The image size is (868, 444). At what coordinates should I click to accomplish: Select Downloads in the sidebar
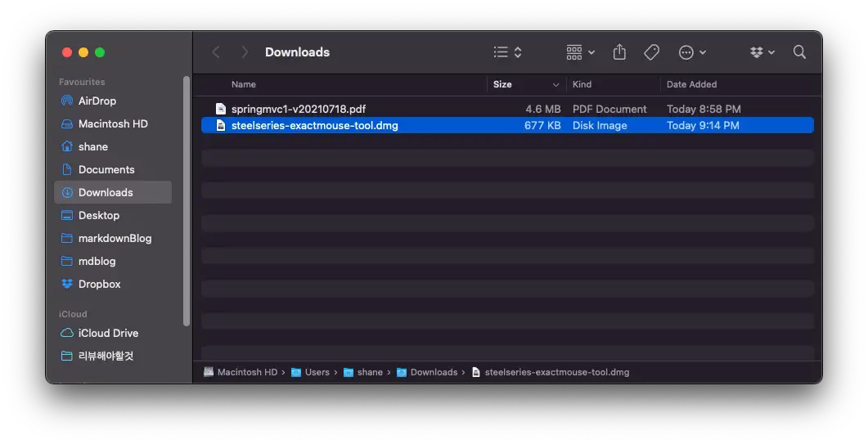(113, 192)
